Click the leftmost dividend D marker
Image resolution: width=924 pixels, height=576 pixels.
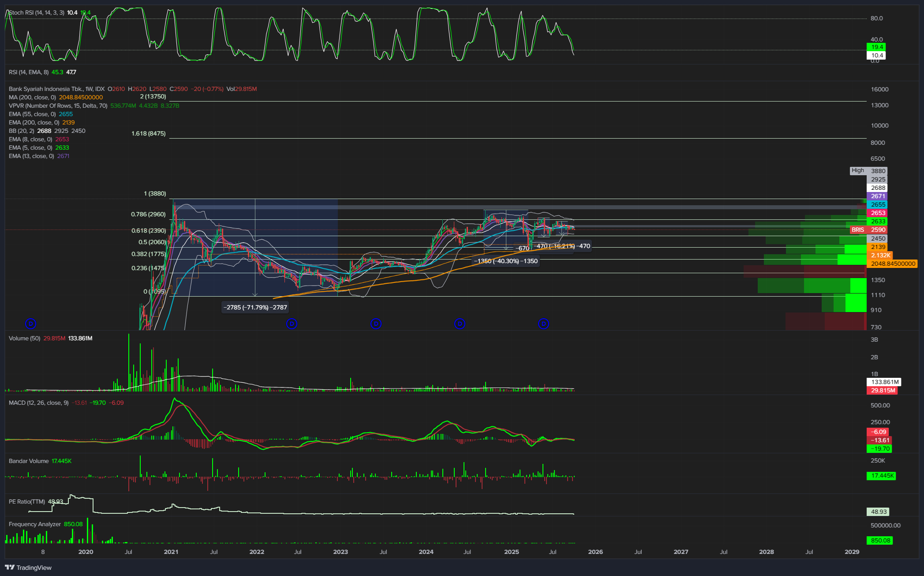(30, 324)
